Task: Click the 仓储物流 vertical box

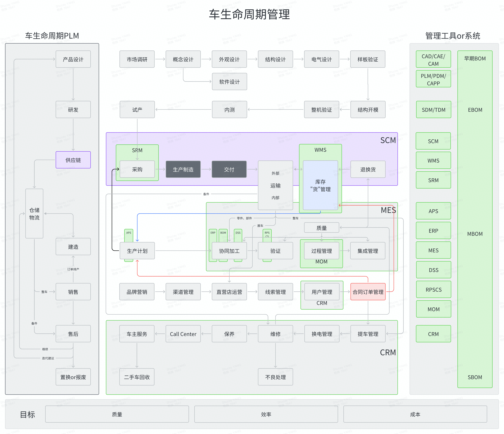Action: coord(34,213)
